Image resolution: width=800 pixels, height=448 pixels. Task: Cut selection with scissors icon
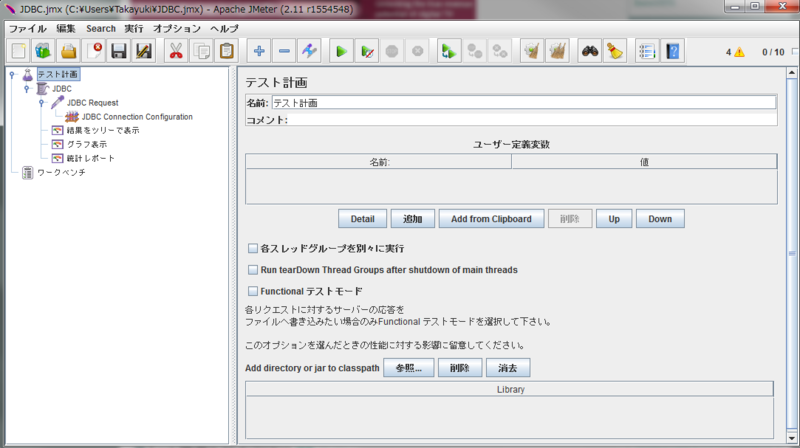pyautogui.click(x=177, y=51)
